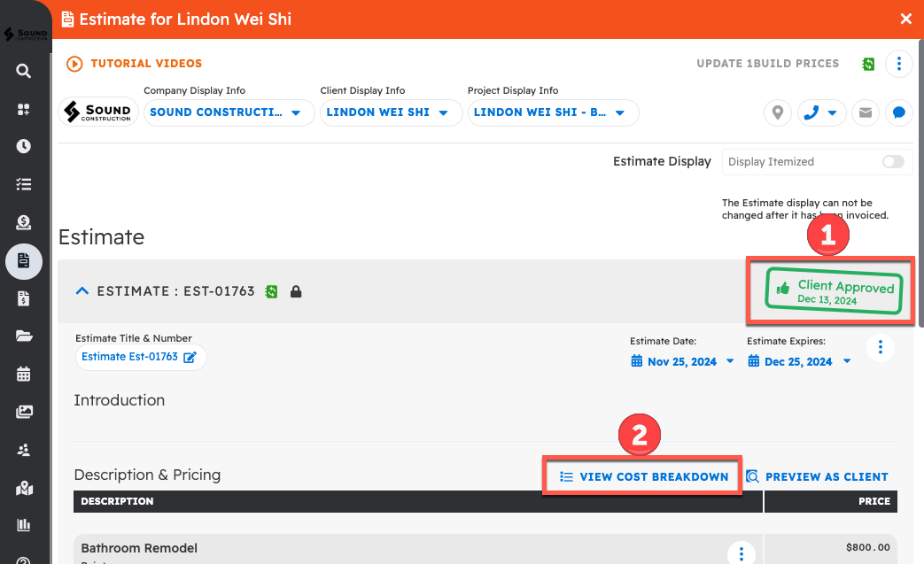The image size is (924, 564).
Task: Toggle the Display Itemized switch
Action: [x=892, y=162]
